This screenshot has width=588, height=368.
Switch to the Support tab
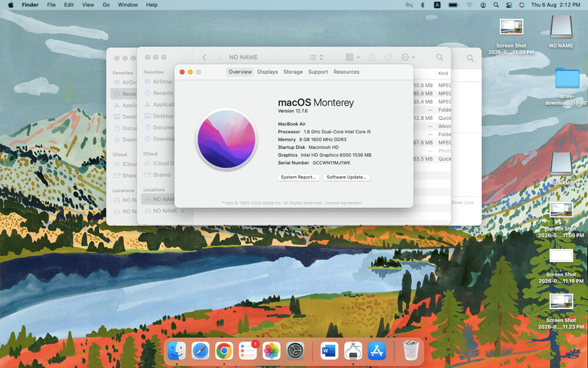tap(318, 72)
